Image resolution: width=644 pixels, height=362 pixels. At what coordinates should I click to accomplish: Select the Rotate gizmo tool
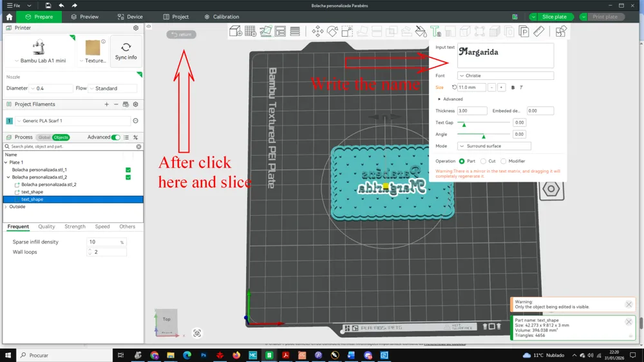point(332,31)
